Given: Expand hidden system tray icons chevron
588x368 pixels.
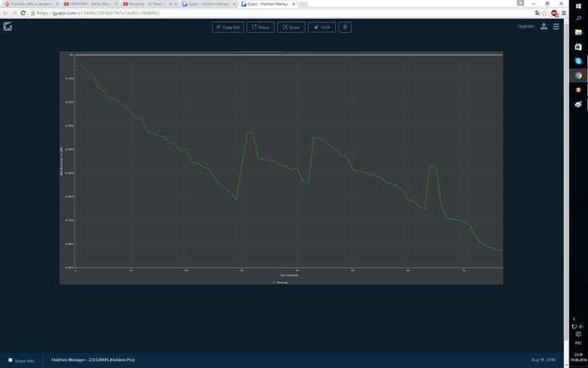Looking at the screenshot, I should point(574,319).
